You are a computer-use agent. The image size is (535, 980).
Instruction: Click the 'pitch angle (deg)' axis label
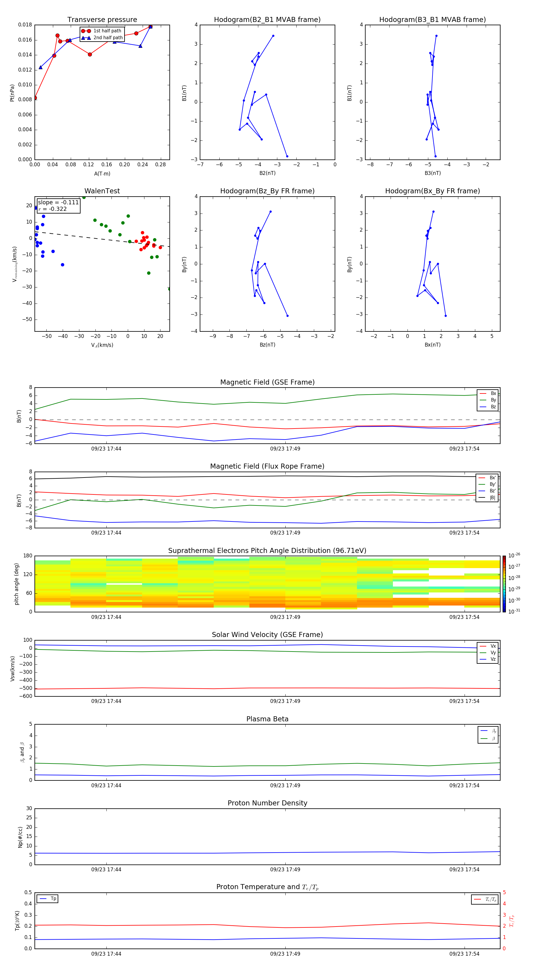click(x=16, y=584)
